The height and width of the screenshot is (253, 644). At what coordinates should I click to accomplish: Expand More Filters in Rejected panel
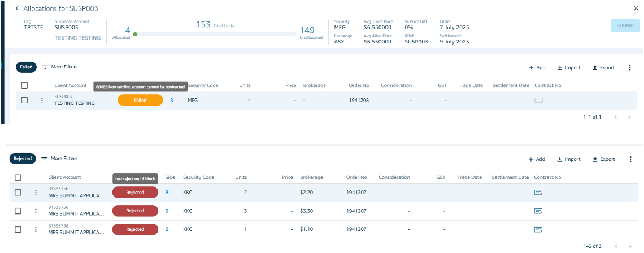pyautogui.click(x=59, y=159)
